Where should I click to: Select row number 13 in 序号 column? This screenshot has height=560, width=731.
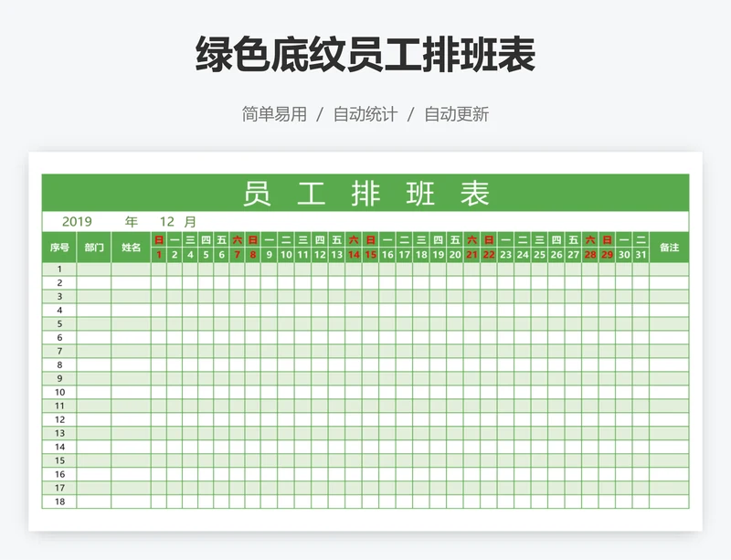tap(59, 433)
